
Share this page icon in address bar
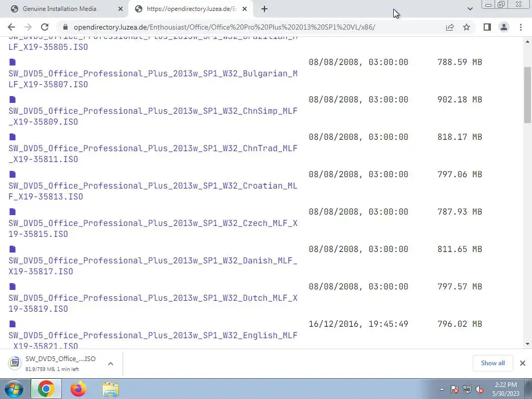pos(450,27)
